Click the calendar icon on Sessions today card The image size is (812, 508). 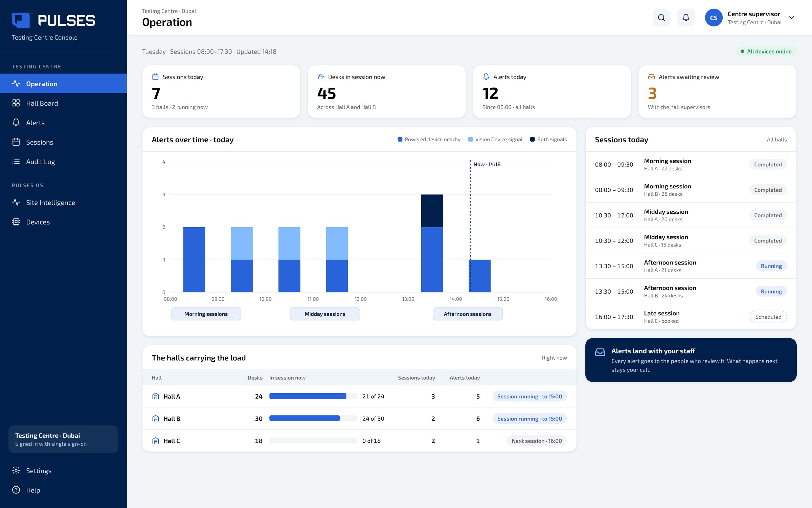[x=155, y=77]
